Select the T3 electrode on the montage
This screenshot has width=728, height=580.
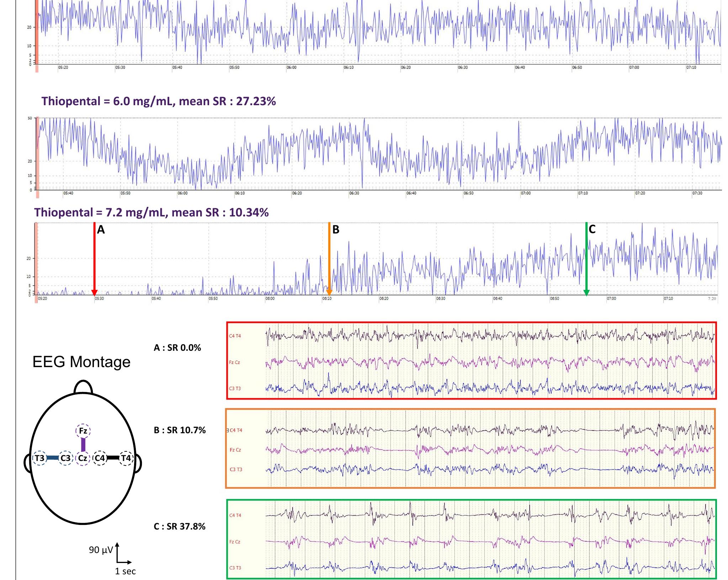pos(39,458)
